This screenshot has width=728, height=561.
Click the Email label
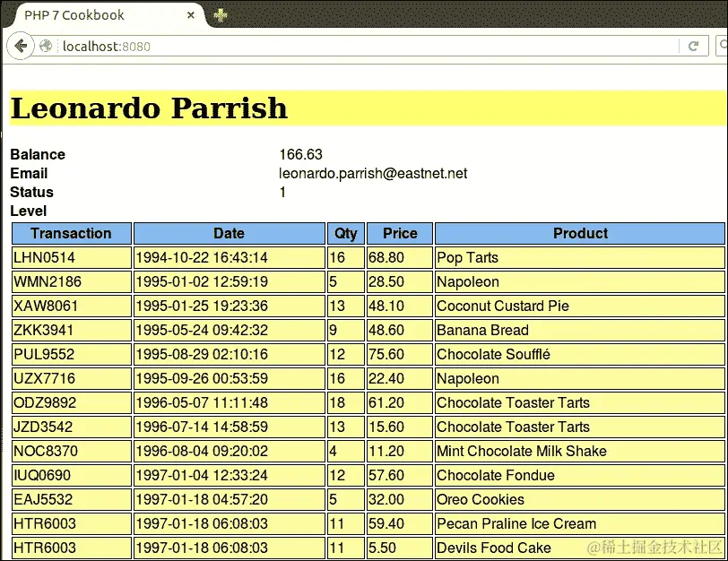(29, 174)
